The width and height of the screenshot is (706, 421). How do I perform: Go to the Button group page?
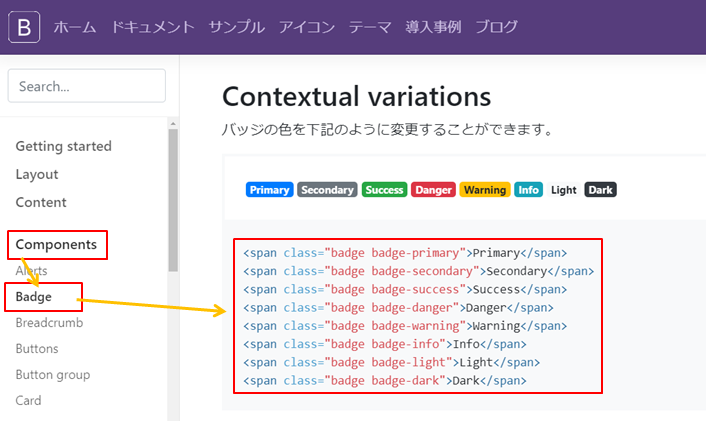click(53, 375)
